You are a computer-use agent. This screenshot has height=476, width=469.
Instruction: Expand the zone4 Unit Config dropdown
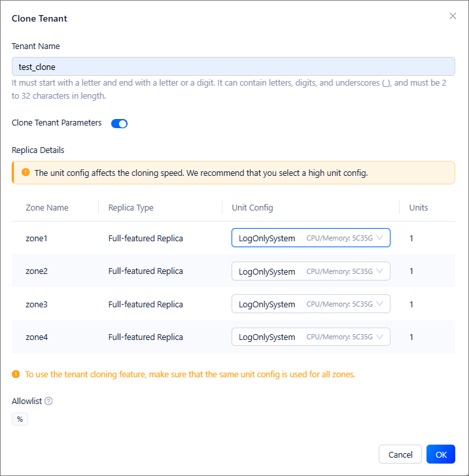311,337
